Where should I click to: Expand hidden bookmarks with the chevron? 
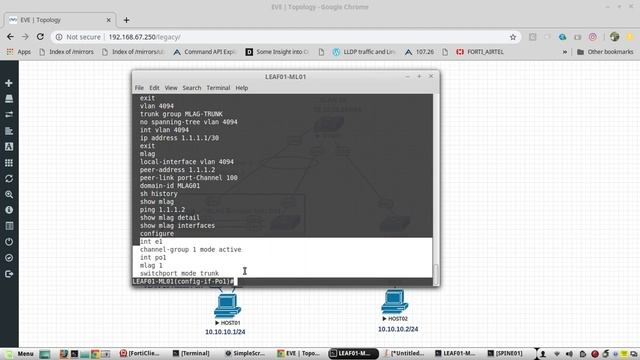565,52
